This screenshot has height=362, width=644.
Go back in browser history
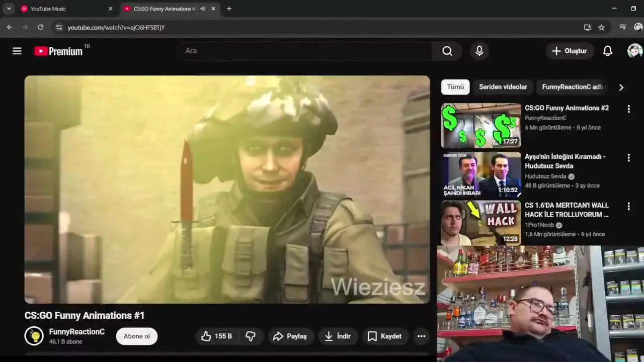[10, 27]
